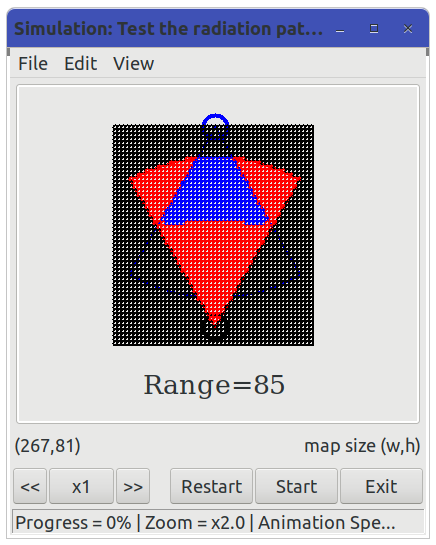This screenshot has height=545, width=436.
Task: Click the simulation window title bar text
Action: 168,29
